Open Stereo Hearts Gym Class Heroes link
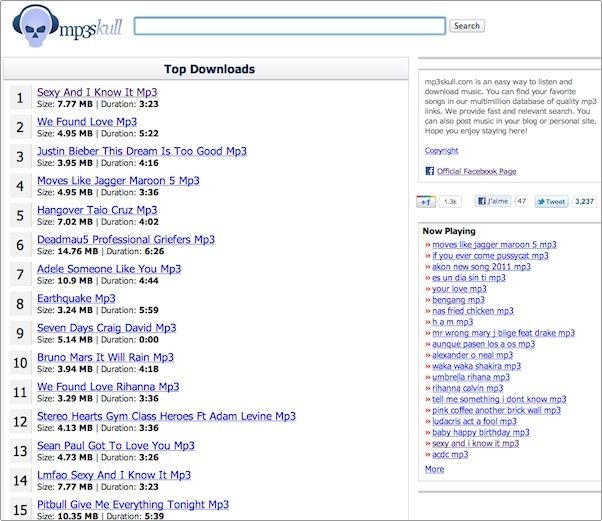Viewport: 602px width, 521px height. tap(166, 416)
